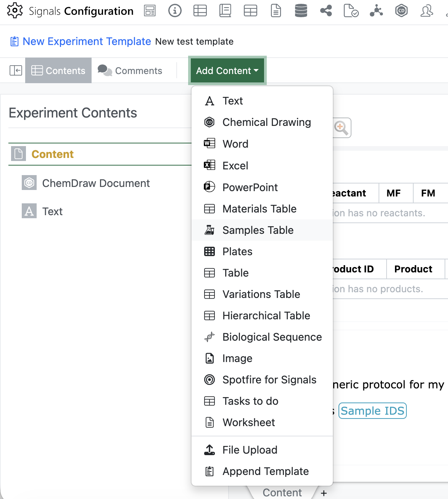Viewport: 448px width, 499px height.
Task: Click the zoom-in magnifier icon
Action: coord(341,128)
